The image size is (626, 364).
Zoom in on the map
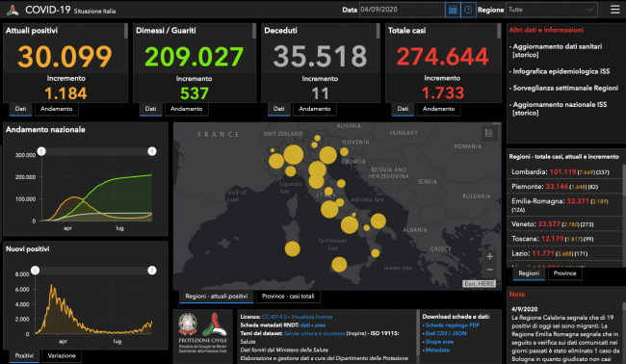[489, 257]
